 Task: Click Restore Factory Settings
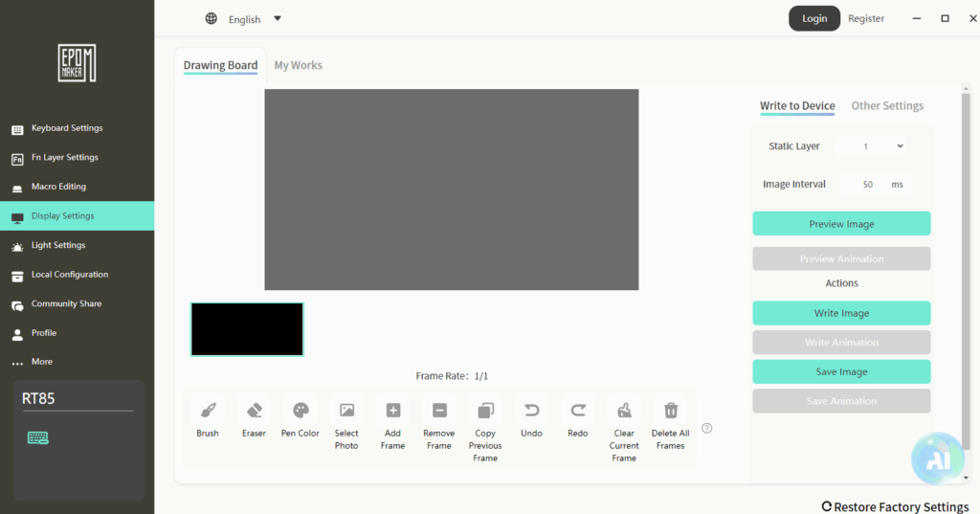(x=895, y=506)
